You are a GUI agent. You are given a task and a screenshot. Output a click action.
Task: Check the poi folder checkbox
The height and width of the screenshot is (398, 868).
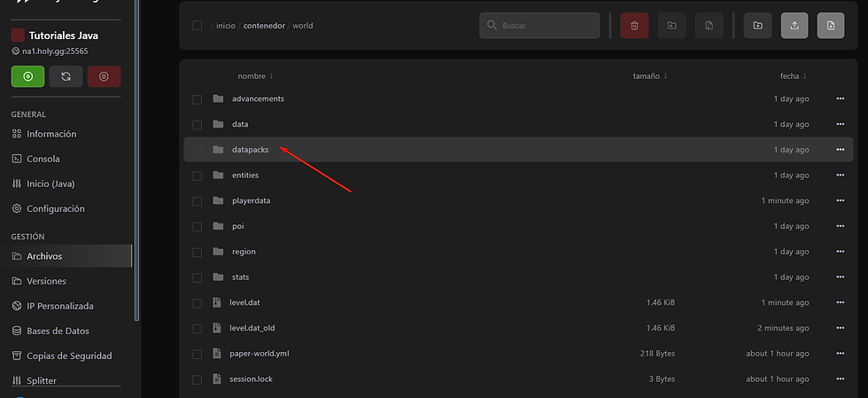[x=197, y=227]
